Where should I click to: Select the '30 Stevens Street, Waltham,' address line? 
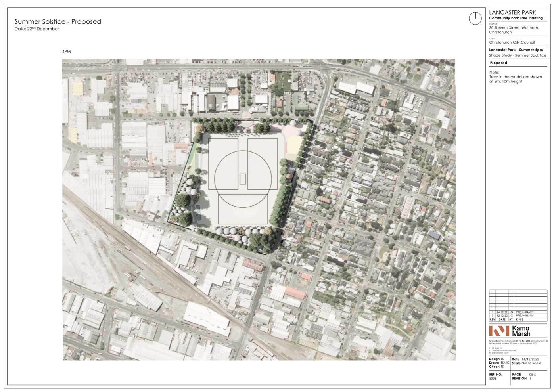point(514,28)
